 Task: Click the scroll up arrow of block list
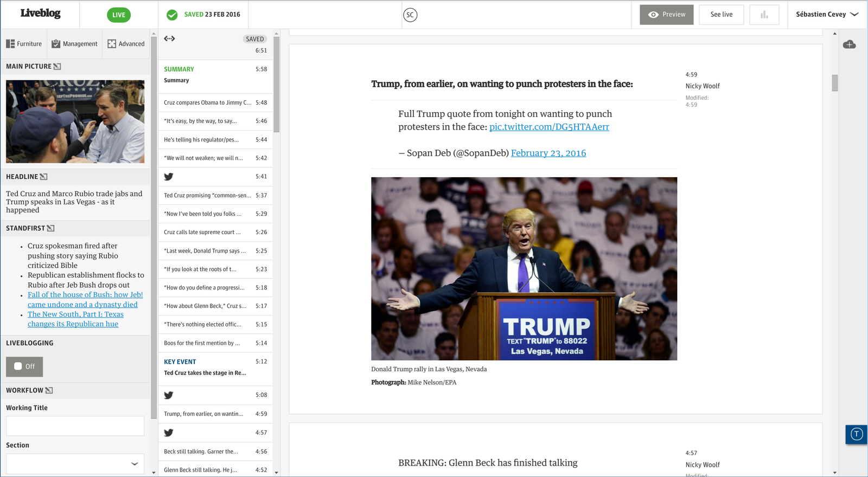(277, 34)
